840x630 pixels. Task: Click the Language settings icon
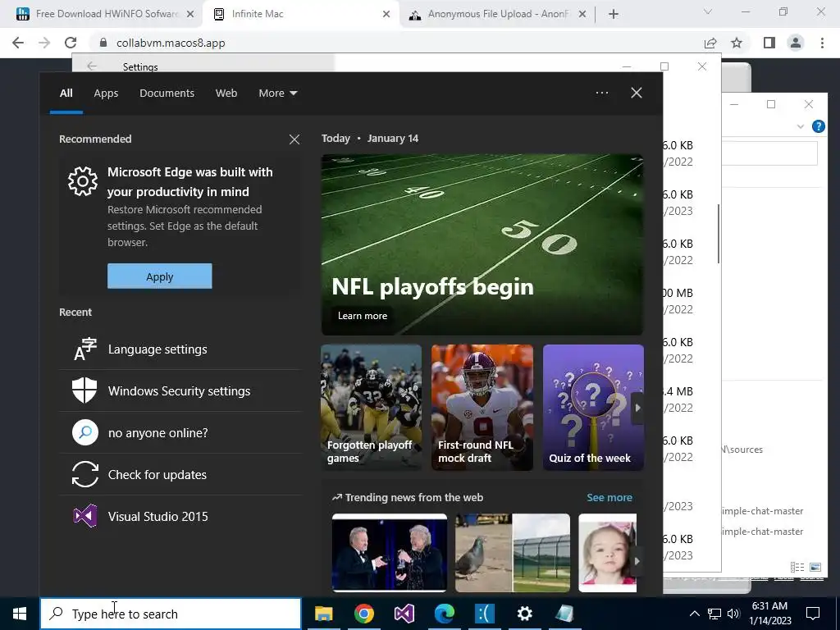[x=84, y=349]
